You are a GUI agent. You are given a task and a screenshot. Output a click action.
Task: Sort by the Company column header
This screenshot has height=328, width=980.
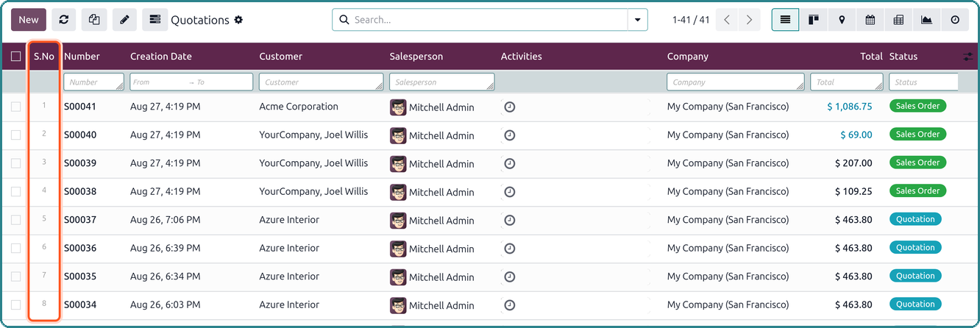pyautogui.click(x=688, y=57)
